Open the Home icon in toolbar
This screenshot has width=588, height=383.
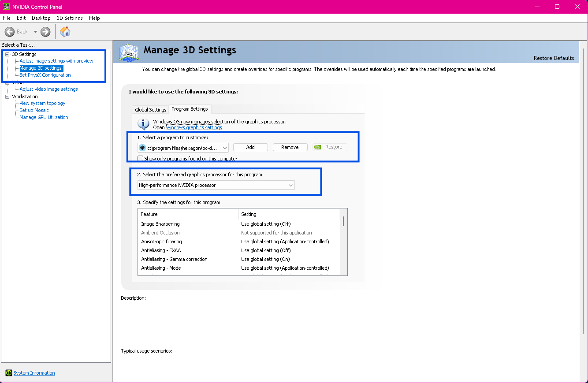pos(65,31)
